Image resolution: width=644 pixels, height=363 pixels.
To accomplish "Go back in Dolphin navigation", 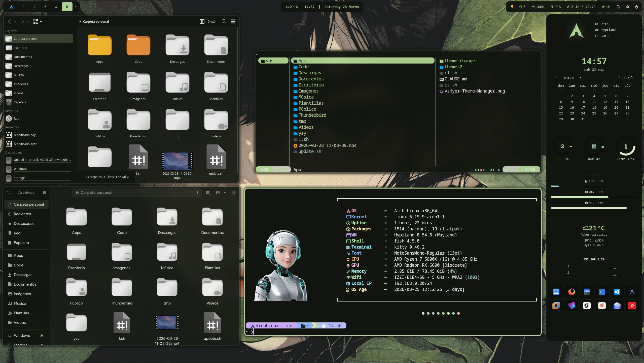I will pyautogui.click(x=10, y=21).
